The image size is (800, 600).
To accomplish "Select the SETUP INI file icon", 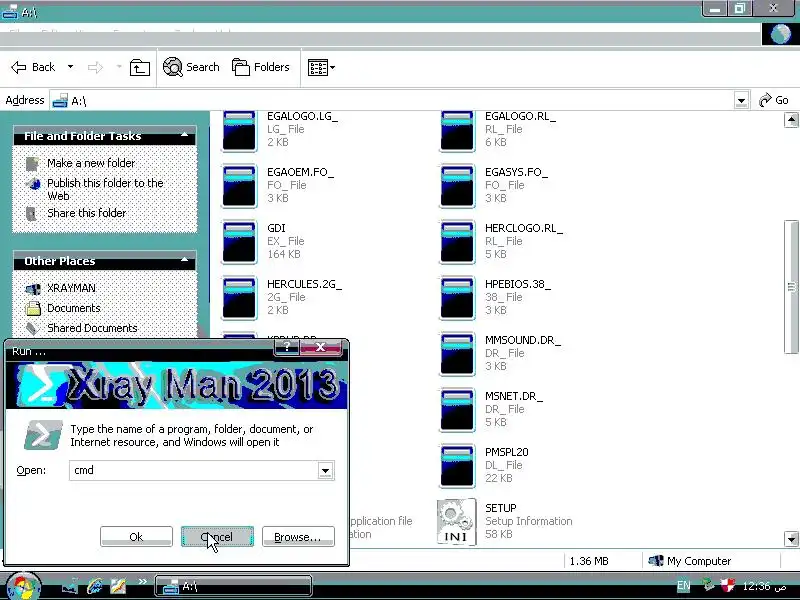I will coord(457,522).
